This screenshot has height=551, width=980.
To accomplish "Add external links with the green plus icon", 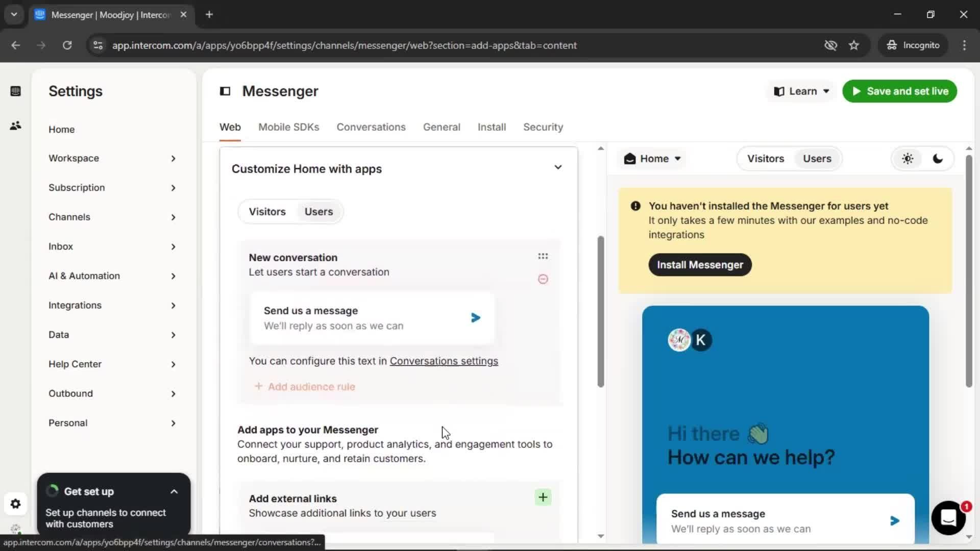I will click(x=543, y=497).
